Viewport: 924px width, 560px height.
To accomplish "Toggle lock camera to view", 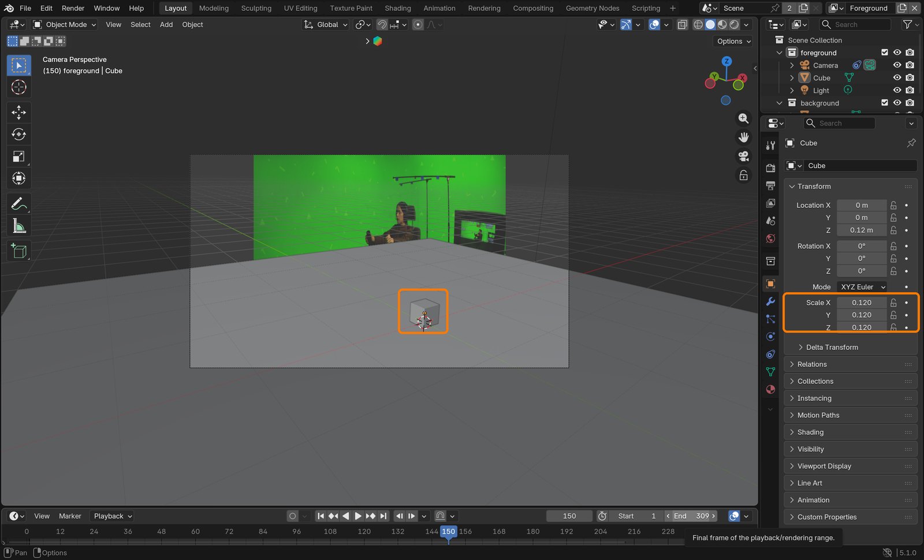I will pos(743,176).
